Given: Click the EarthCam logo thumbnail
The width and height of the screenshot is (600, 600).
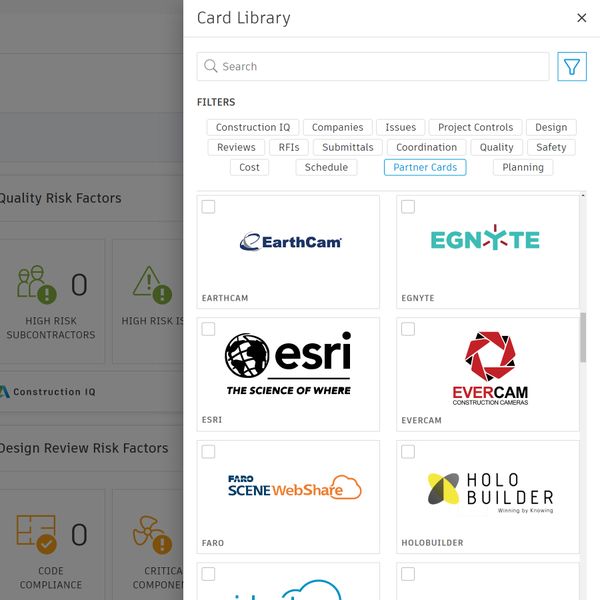Looking at the screenshot, I should pos(290,242).
